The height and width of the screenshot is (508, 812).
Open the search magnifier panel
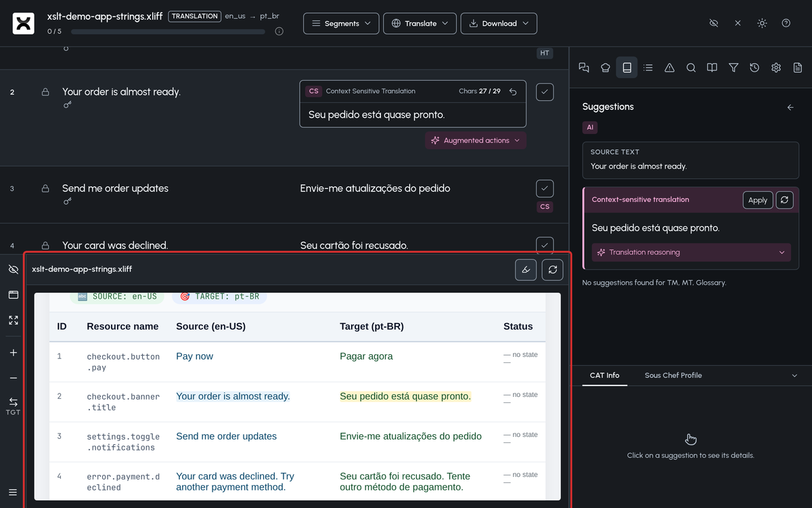(691, 68)
